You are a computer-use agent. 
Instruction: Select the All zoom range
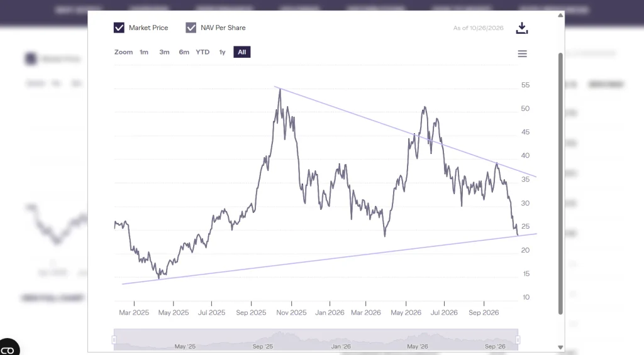(x=242, y=52)
